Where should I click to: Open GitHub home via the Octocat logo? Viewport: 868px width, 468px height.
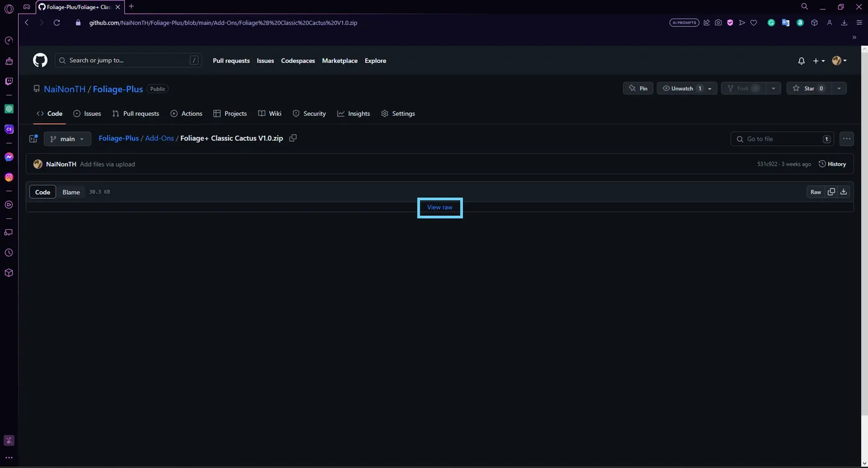point(40,60)
